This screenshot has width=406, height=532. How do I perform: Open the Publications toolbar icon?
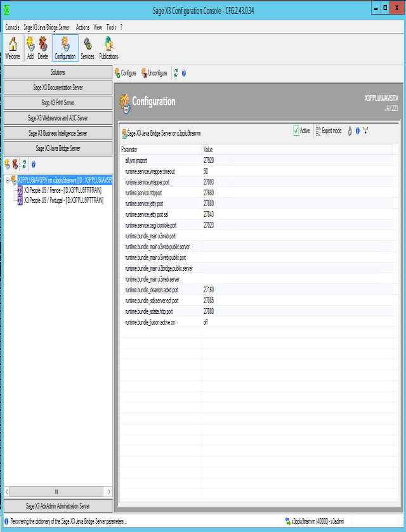[108, 44]
